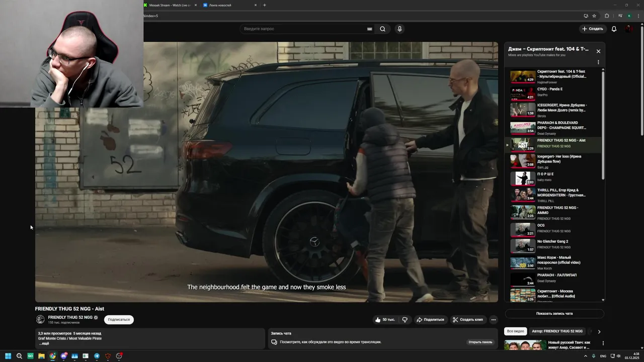The width and height of the screenshot is (644, 362).
Task: Click taskbar clock 4:38 date
Action: (x=632, y=356)
